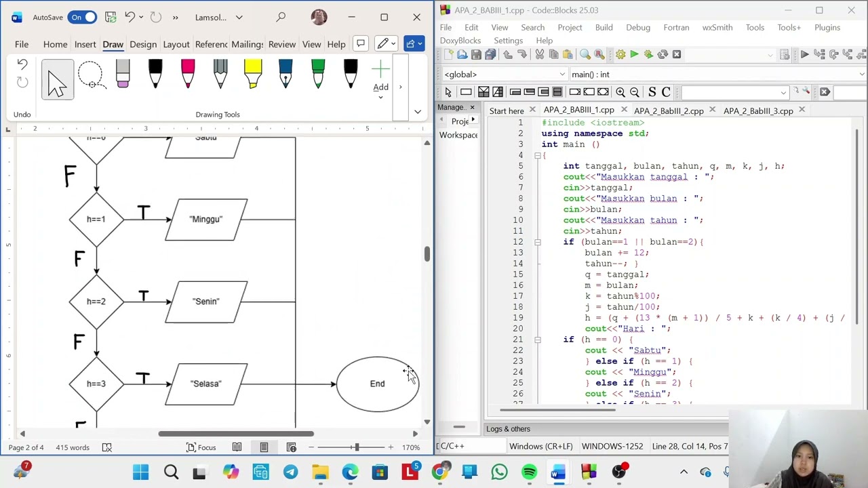Pick the eraser tool in Drawing Tools

click(x=123, y=75)
